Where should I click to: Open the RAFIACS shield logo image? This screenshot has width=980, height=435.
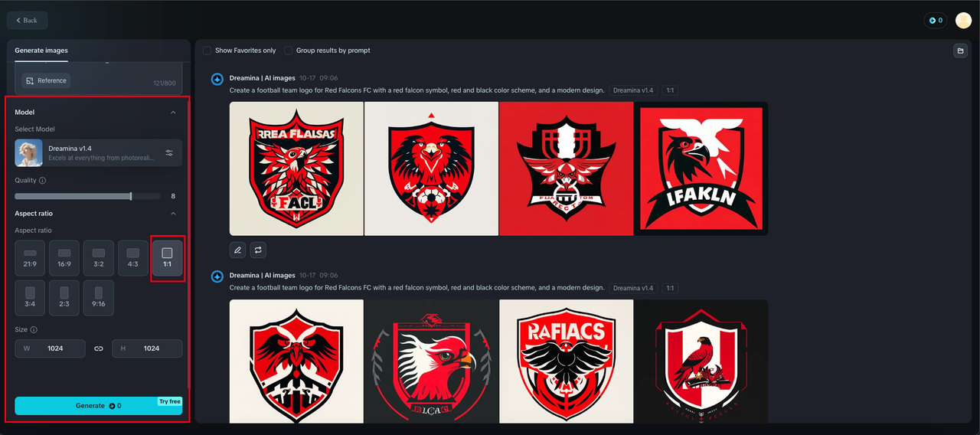click(x=566, y=361)
